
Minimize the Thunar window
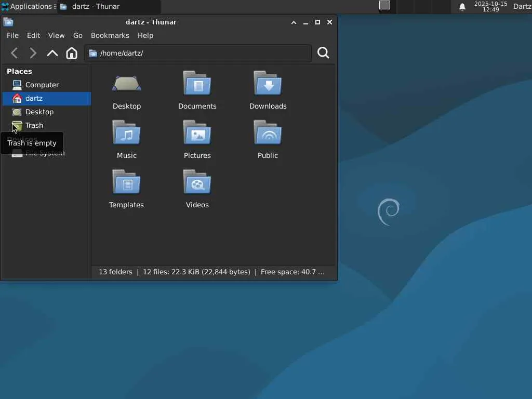pyautogui.click(x=305, y=22)
